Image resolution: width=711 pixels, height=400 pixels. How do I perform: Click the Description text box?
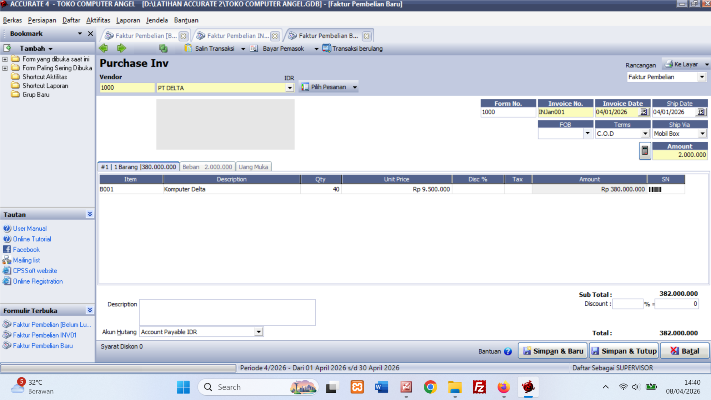point(227,312)
